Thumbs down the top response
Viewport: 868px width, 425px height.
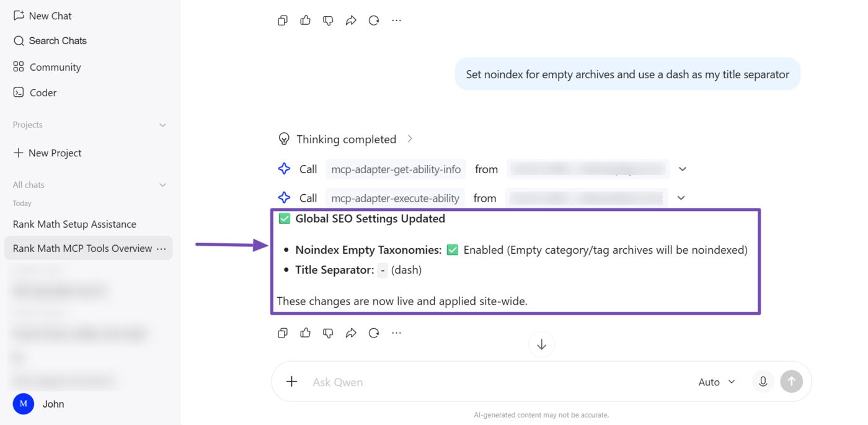tap(328, 20)
